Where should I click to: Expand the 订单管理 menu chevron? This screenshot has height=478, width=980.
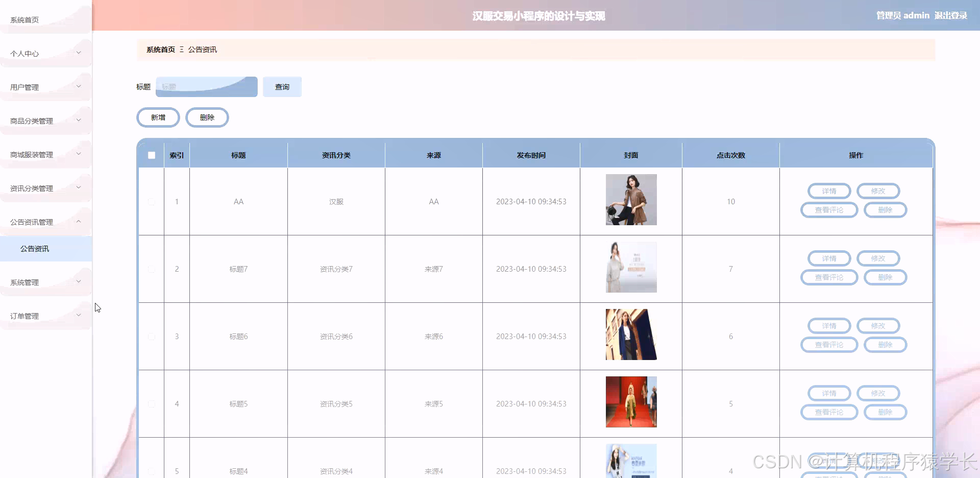(x=79, y=315)
